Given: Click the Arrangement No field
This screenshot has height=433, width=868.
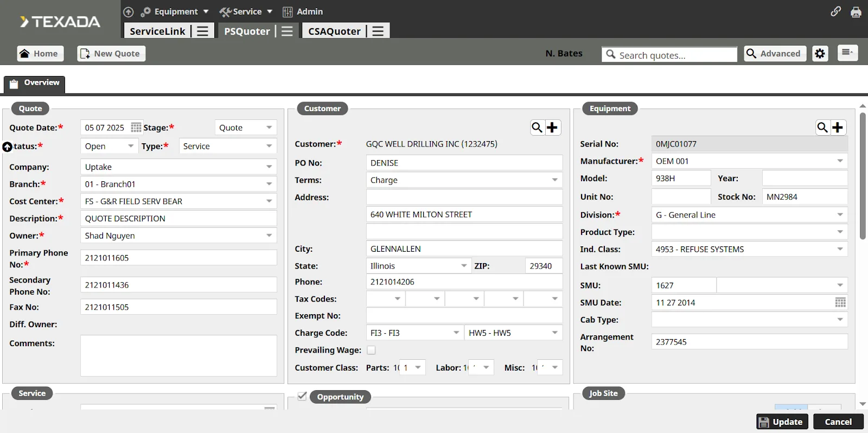Looking at the screenshot, I should coord(749,342).
